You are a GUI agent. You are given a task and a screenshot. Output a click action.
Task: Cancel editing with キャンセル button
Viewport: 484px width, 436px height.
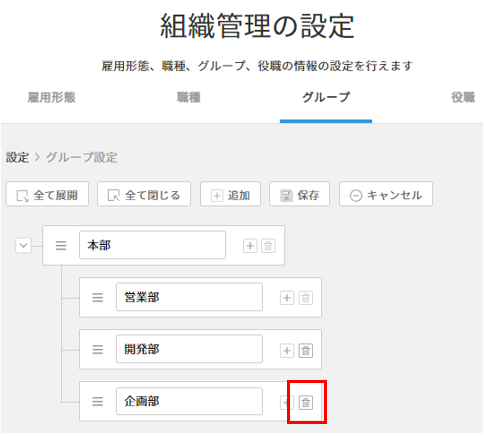(x=386, y=194)
